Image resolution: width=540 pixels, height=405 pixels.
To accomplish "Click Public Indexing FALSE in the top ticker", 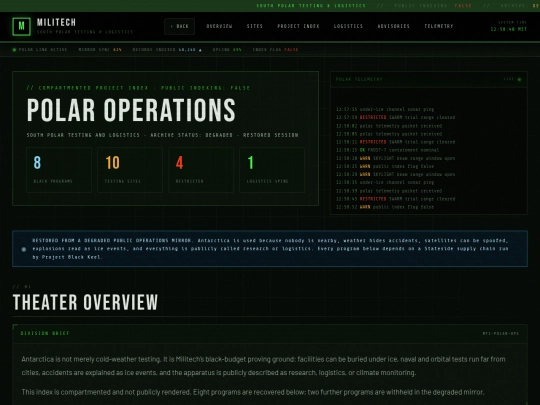I will click(433, 6).
